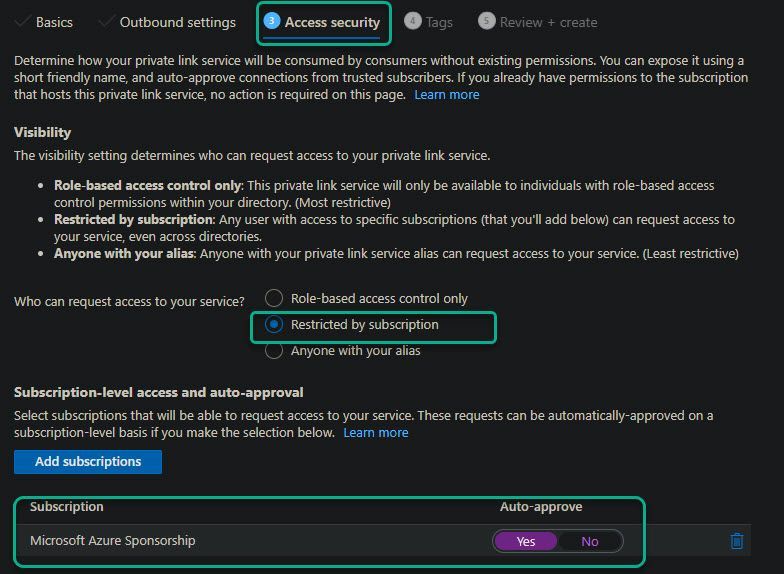The width and height of the screenshot is (784, 574).
Task: Choose the Restricted by subscription radio button
Action: (274, 325)
